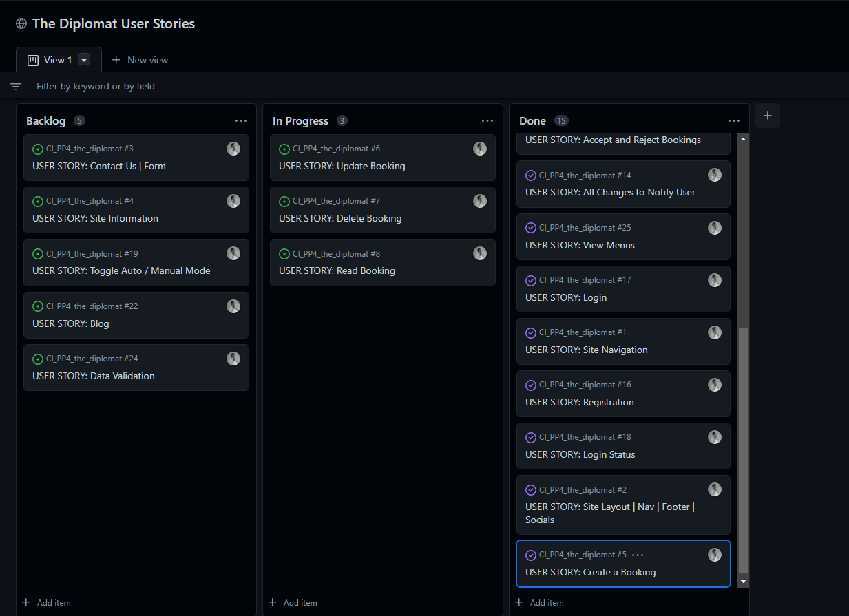Open USER STORY: Toggle Auto / Manual Mode
Viewport: 849px width, 616px height.
pyautogui.click(x=121, y=270)
